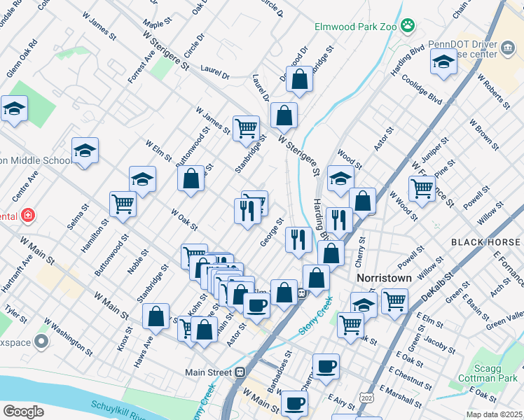Click the Tyler St label

point(15,314)
